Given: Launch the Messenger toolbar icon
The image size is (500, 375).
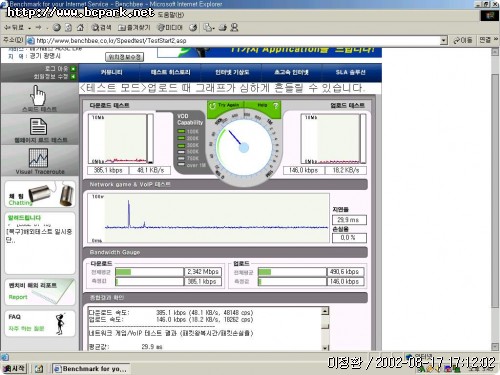Looking at the screenshot, I should 234,28.
